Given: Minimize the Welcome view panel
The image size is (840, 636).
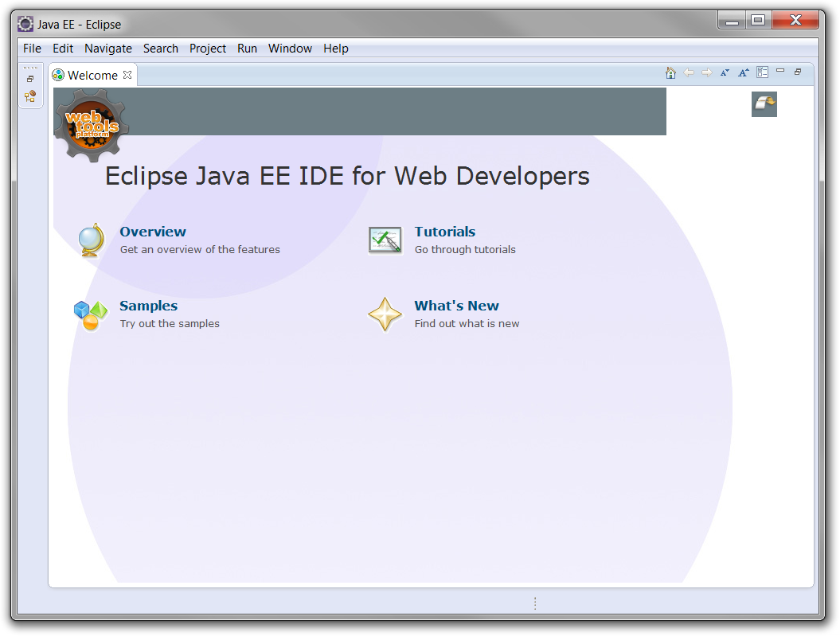Looking at the screenshot, I should (780, 72).
